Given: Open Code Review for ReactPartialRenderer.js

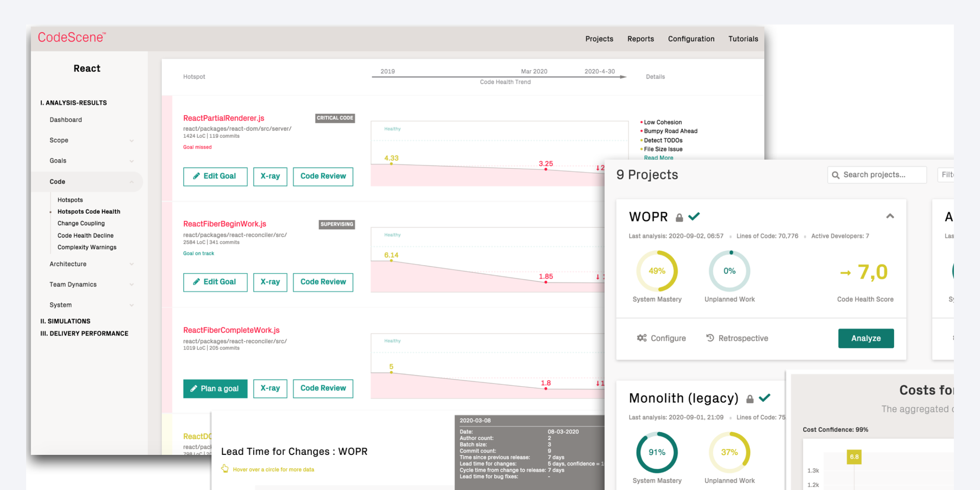Looking at the screenshot, I should 323,176.
